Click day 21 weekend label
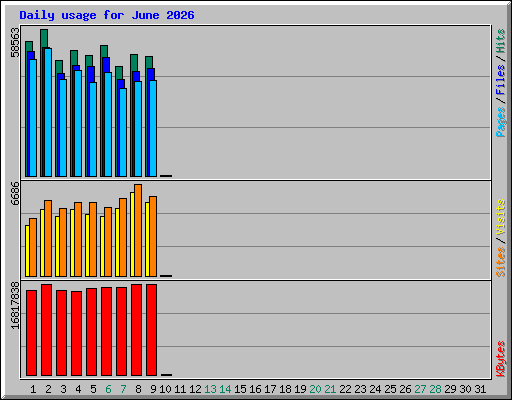Image resolution: width=512 pixels, height=400 pixels. [330, 389]
